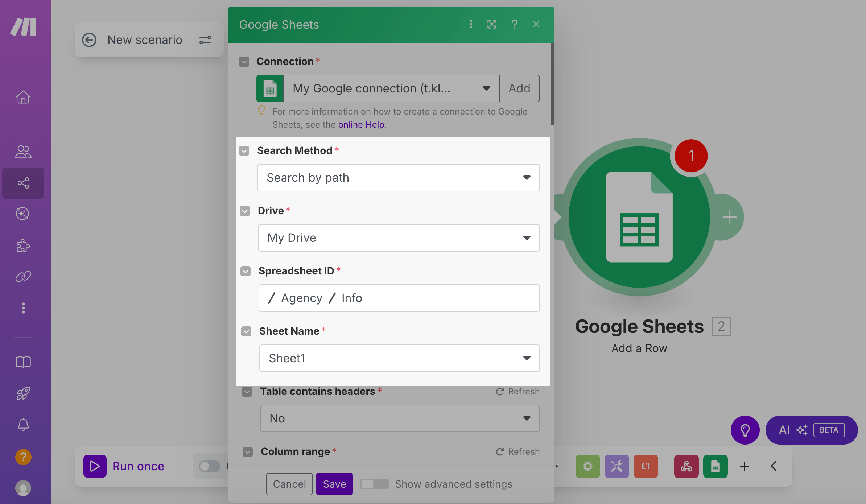Open the Search Method dropdown
The width and height of the screenshot is (866, 504).
click(x=398, y=178)
